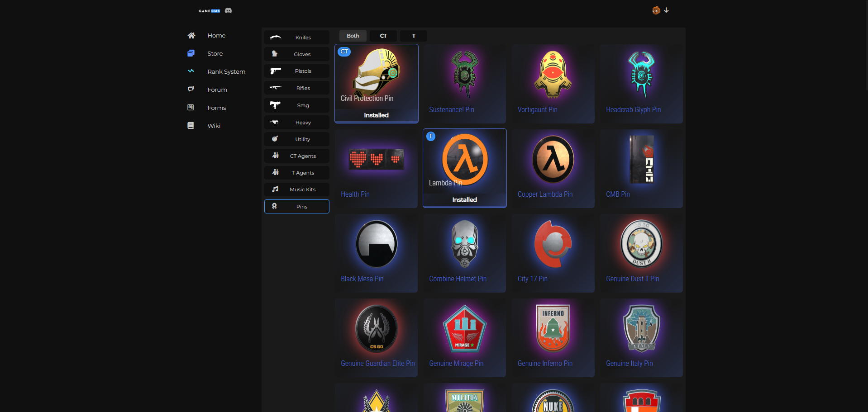Go to the Home page
Viewport: 868px width, 412px height.
216,35
